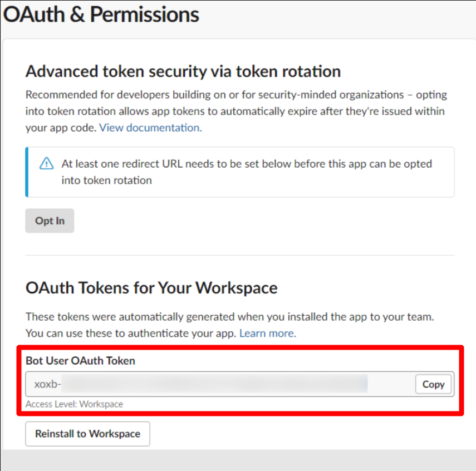Click the Opt In button
The image size is (476, 471).
(x=50, y=221)
